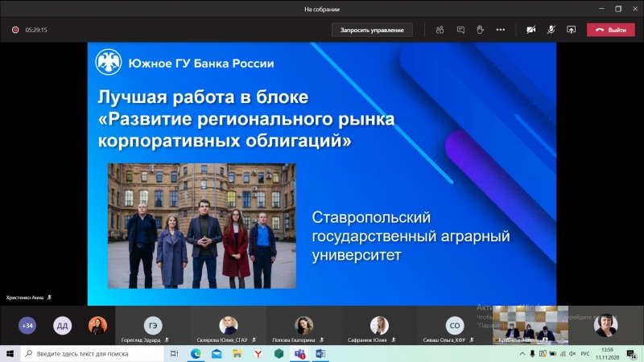
Task: Leave the meeting with Выйти button
Action: click(x=611, y=30)
